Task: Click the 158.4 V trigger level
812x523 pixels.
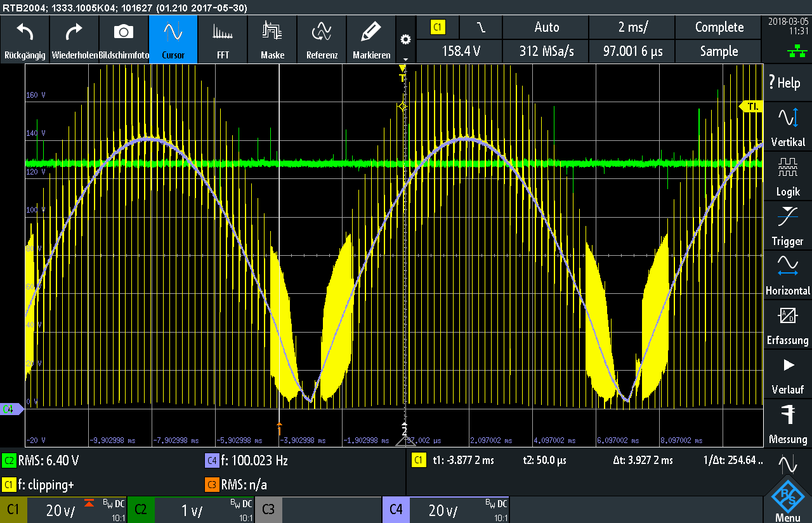Action: point(459,51)
